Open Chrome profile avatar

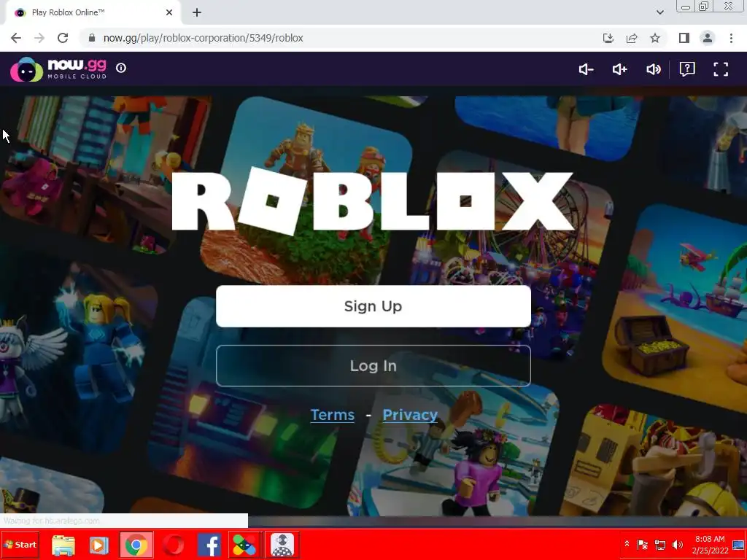(708, 38)
